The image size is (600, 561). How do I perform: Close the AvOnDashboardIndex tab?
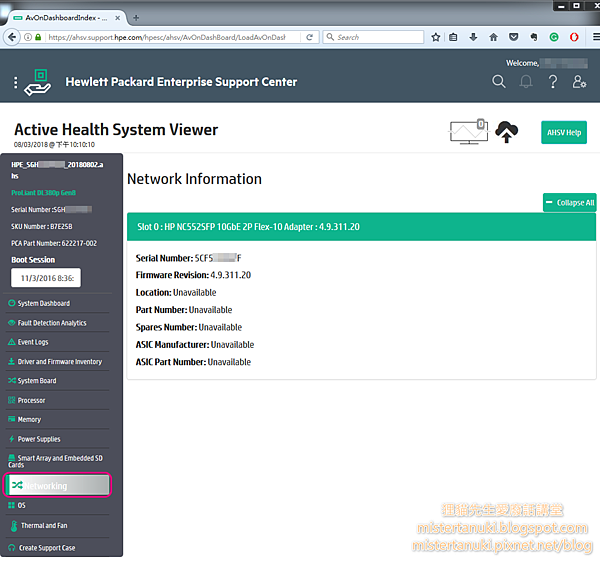click(117, 18)
